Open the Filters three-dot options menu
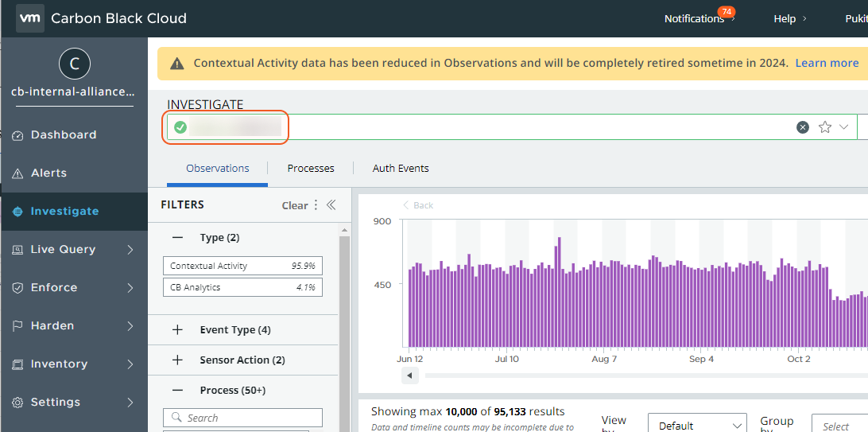The image size is (868, 432). tap(316, 205)
